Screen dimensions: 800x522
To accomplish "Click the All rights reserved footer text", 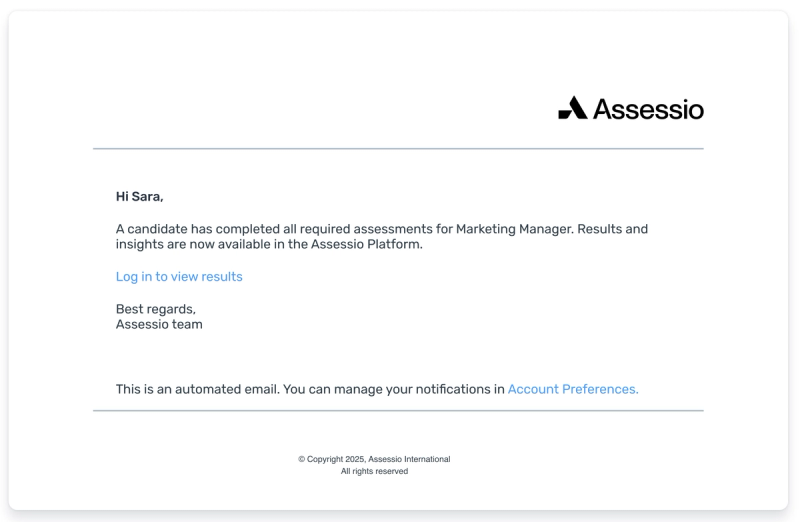I will pyautogui.click(x=374, y=471).
